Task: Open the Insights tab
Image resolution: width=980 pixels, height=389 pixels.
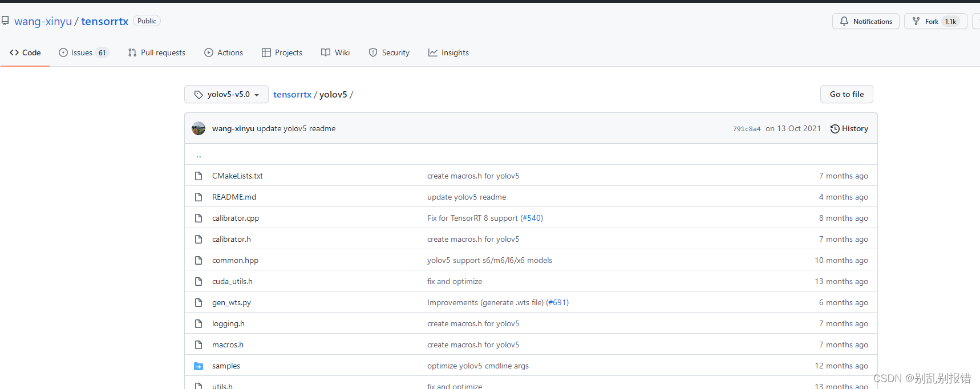Action: coord(448,52)
